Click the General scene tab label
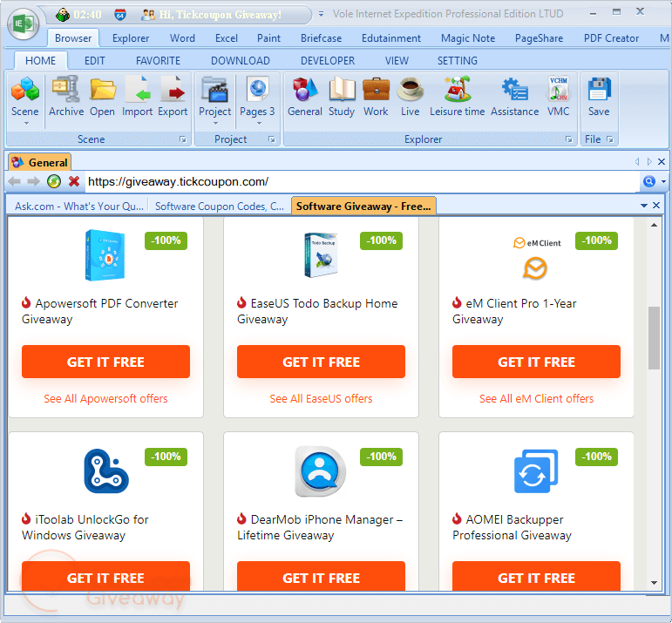 48,163
